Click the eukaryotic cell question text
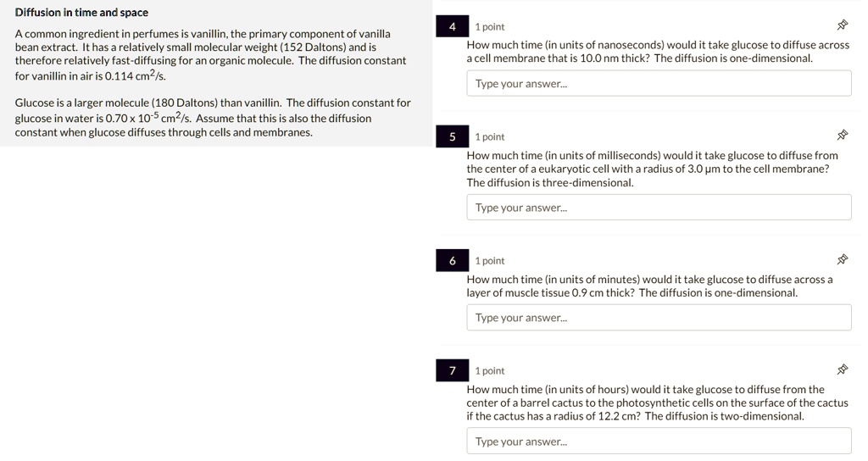The width and height of the screenshot is (868, 461). click(651, 169)
